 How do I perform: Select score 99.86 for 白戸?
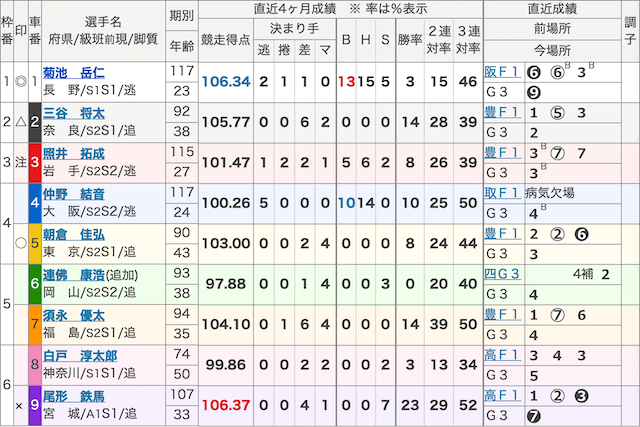(226, 365)
